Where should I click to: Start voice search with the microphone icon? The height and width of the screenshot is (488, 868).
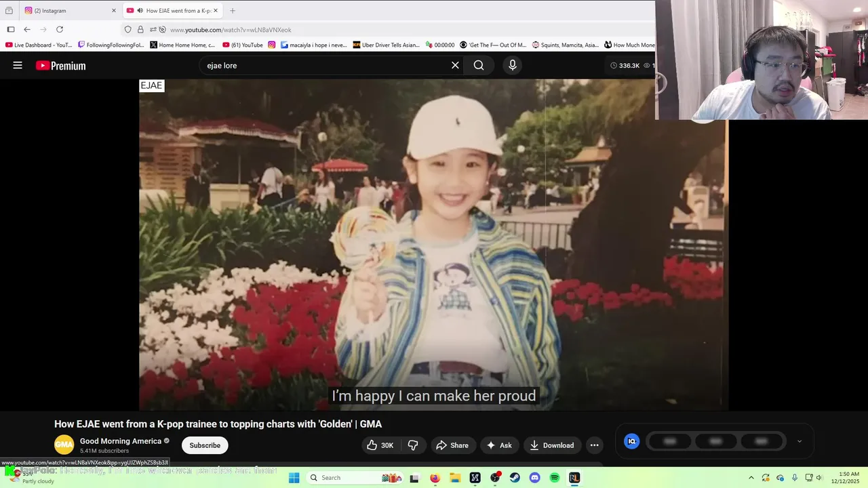(513, 65)
